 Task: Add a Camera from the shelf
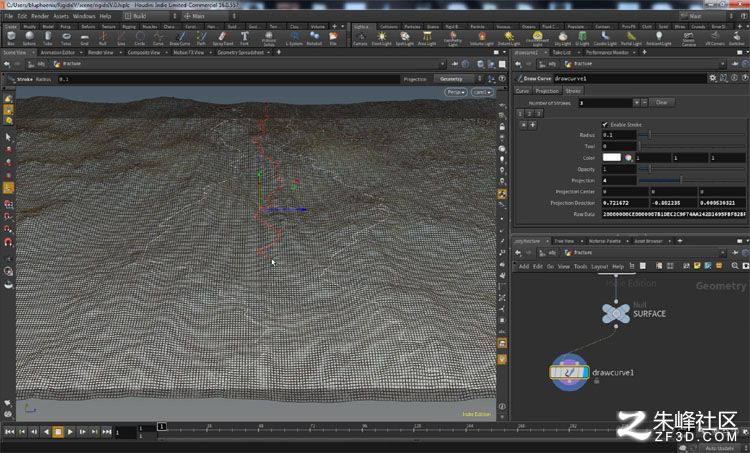point(360,38)
